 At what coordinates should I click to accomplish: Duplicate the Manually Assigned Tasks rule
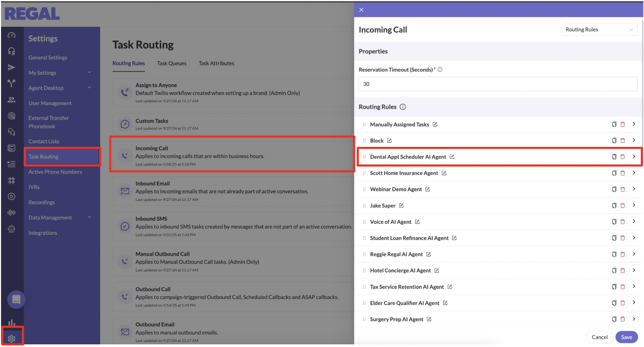[614, 124]
